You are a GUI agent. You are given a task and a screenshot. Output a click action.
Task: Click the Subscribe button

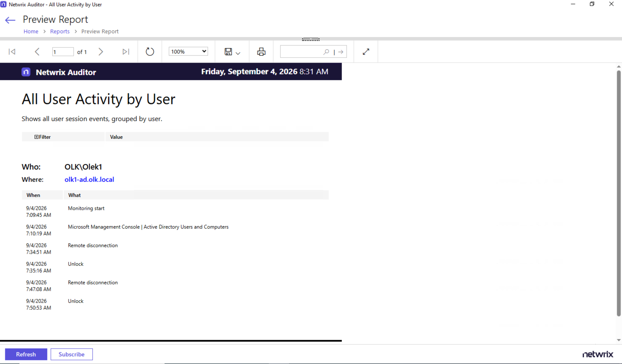coord(71,354)
